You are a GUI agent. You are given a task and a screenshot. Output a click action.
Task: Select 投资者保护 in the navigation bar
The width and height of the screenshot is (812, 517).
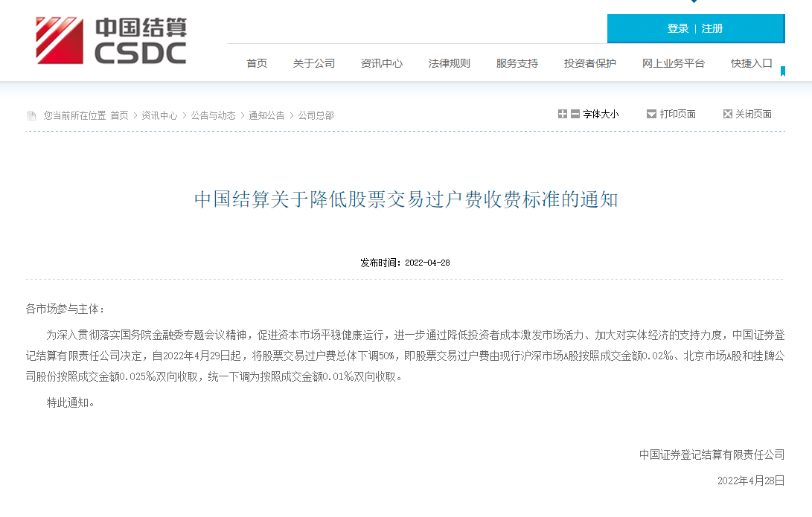[x=590, y=63]
